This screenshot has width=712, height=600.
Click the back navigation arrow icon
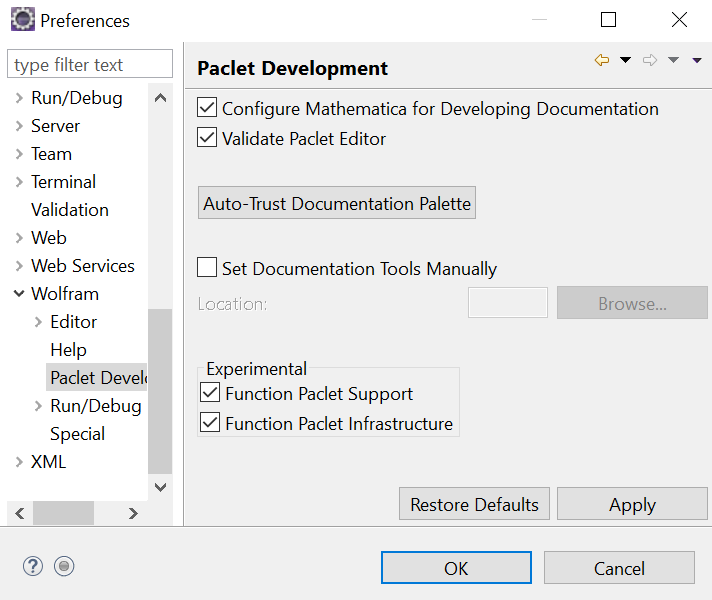click(x=602, y=60)
